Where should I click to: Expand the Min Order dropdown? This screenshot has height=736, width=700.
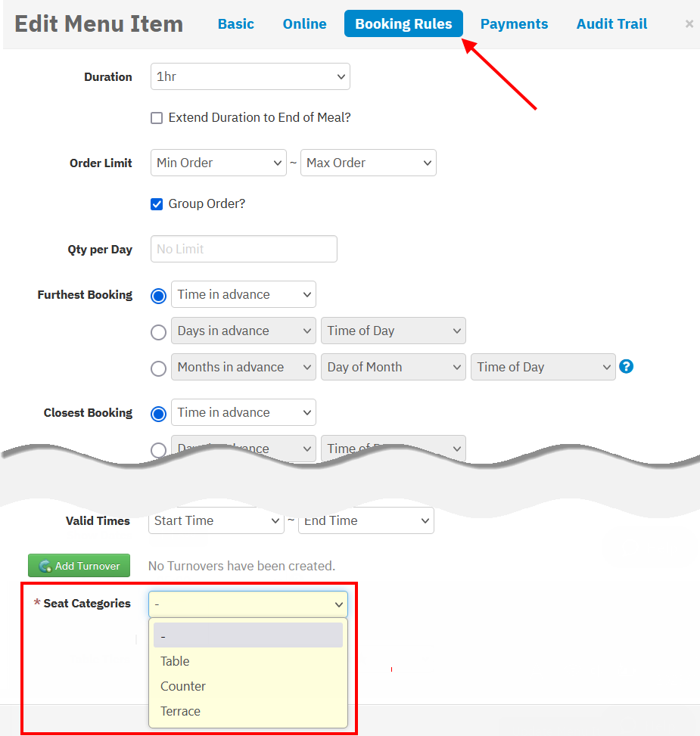click(x=218, y=163)
